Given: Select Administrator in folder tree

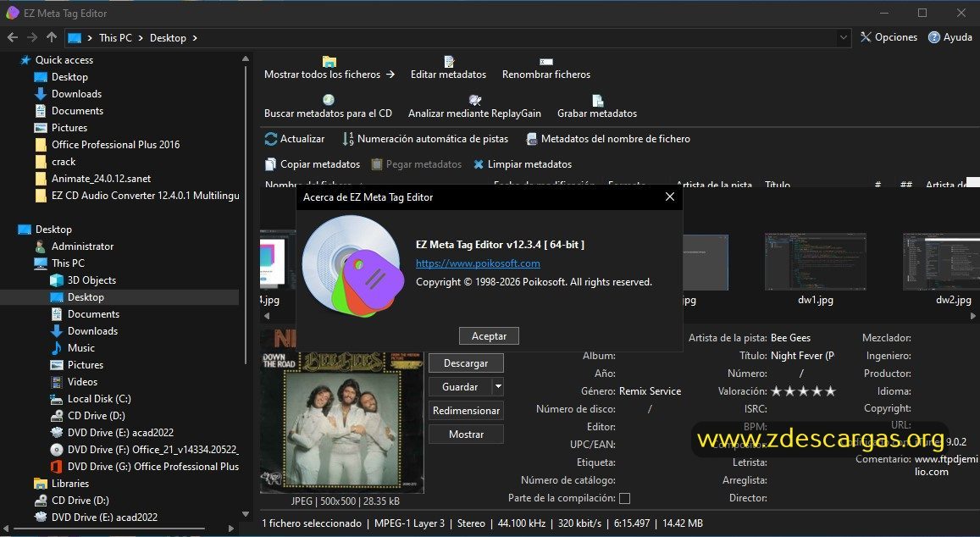Looking at the screenshot, I should click(82, 246).
